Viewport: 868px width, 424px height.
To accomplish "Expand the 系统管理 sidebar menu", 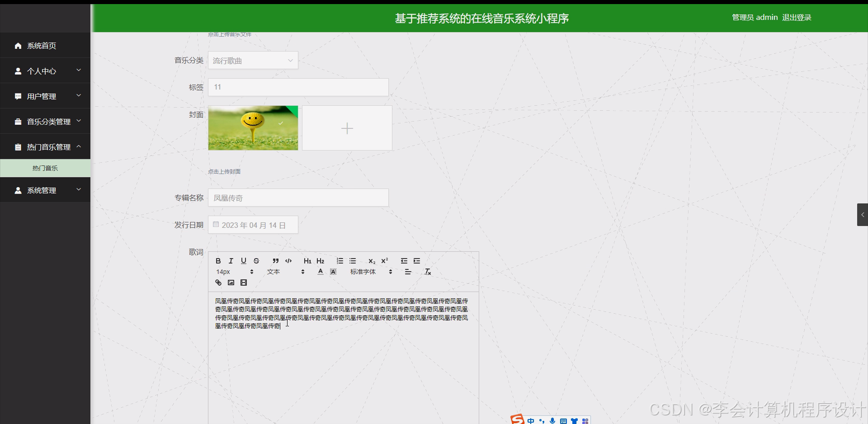I will click(45, 190).
